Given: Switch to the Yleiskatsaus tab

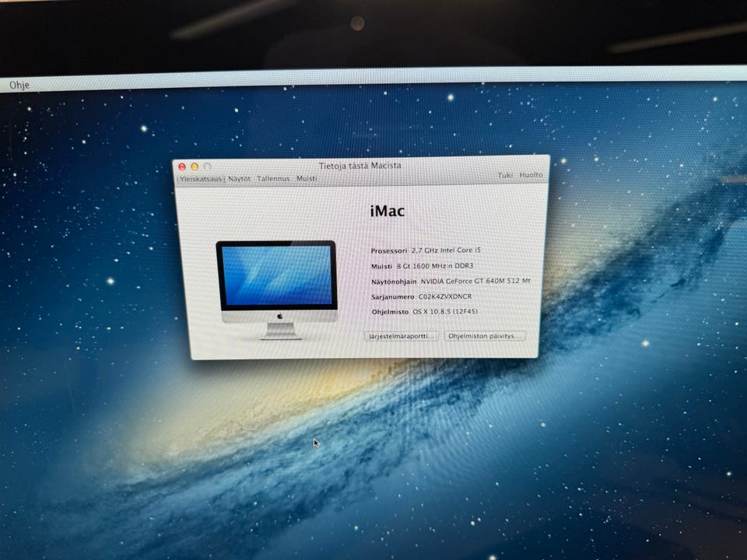Looking at the screenshot, I should (x=201, y=179).
